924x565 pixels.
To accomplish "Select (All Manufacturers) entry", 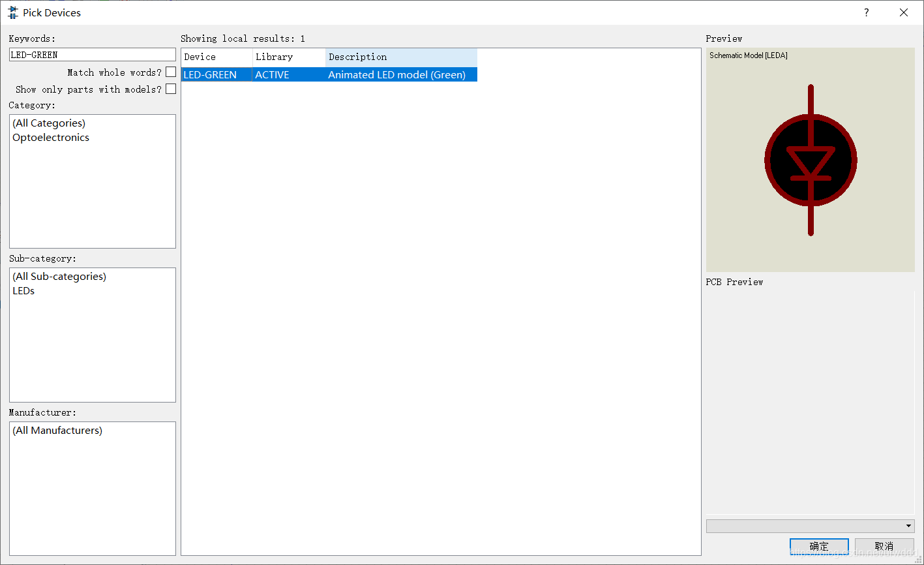I will 57,430.
